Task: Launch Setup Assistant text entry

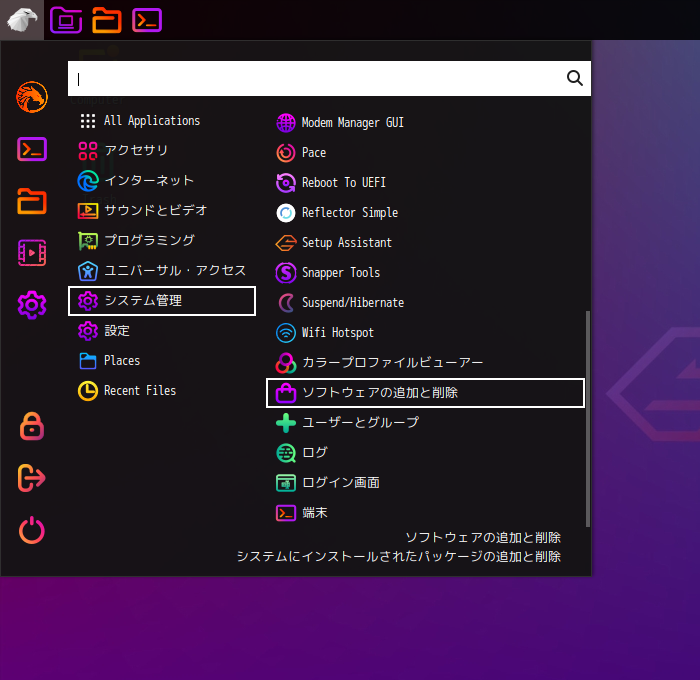Action: click(347, 243)
